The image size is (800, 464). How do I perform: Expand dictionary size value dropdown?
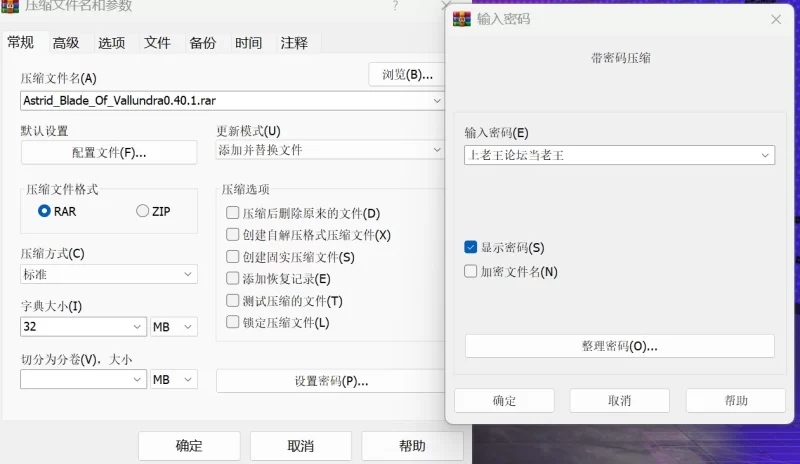pos(137,327)
